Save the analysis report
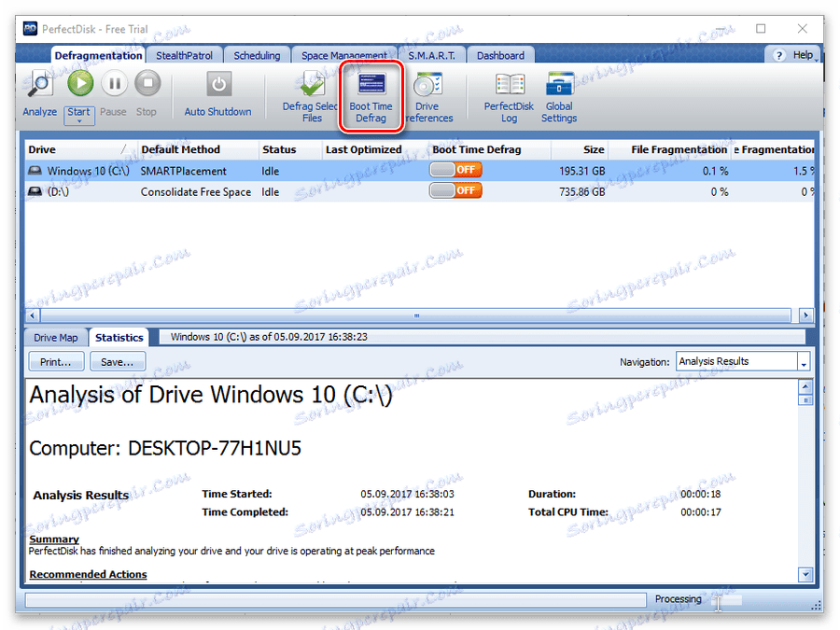The height and width of the screenshot is (630, 840). 117,361
